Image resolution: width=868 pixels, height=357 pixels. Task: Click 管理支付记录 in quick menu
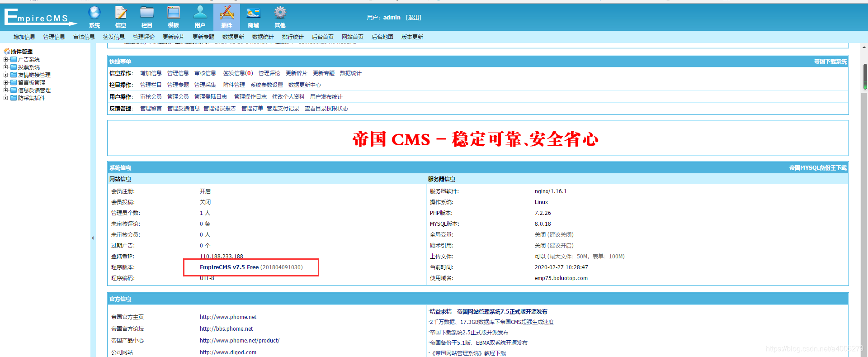point(283,109)
